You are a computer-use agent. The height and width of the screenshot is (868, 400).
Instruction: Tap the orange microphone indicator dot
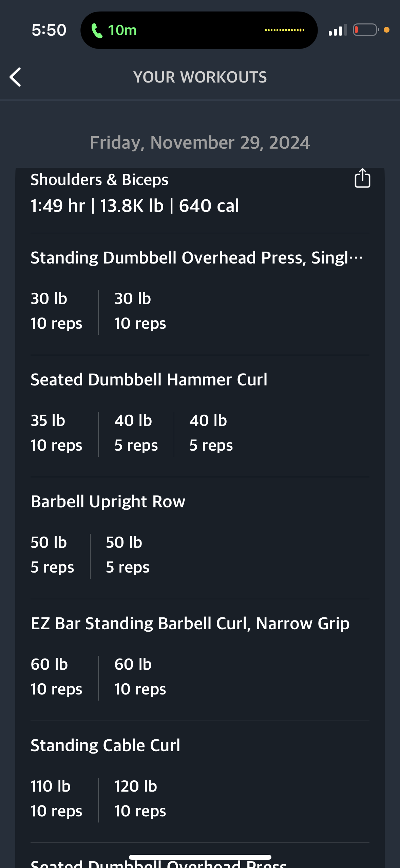click(386, 30)
